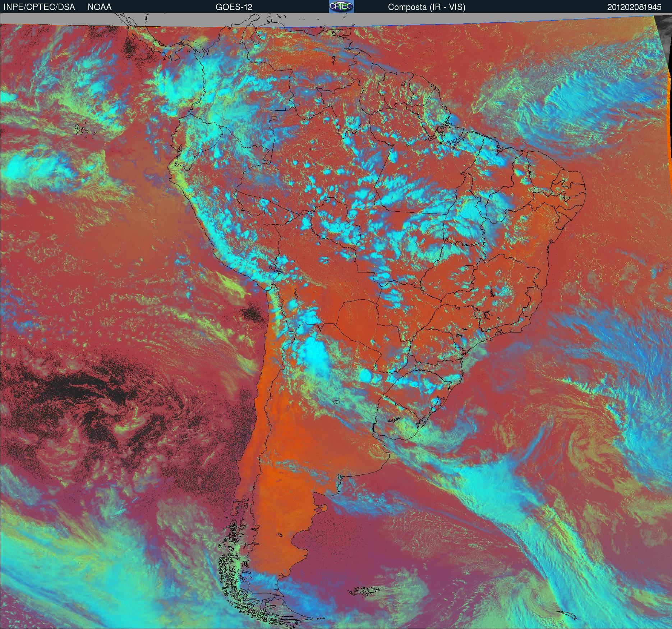Click the 'GOES-12' satellite label

click(x=234, y=7)
